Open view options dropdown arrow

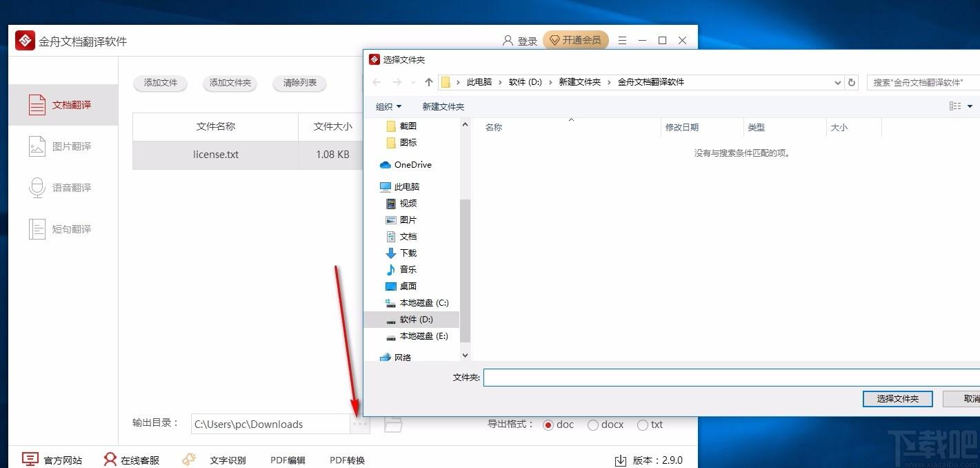(x=970, y=106)
